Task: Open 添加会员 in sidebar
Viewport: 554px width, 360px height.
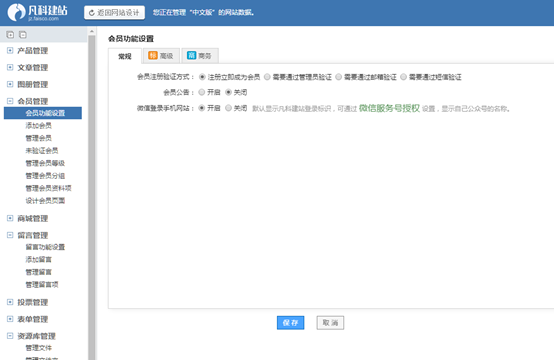Action: 39,125
